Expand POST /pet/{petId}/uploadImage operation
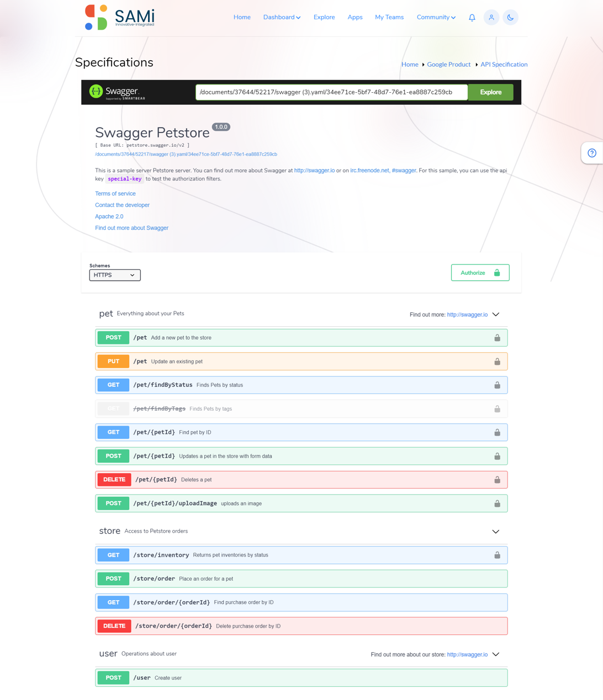Screen dimensions: 603x700 (x=301, y=503)
